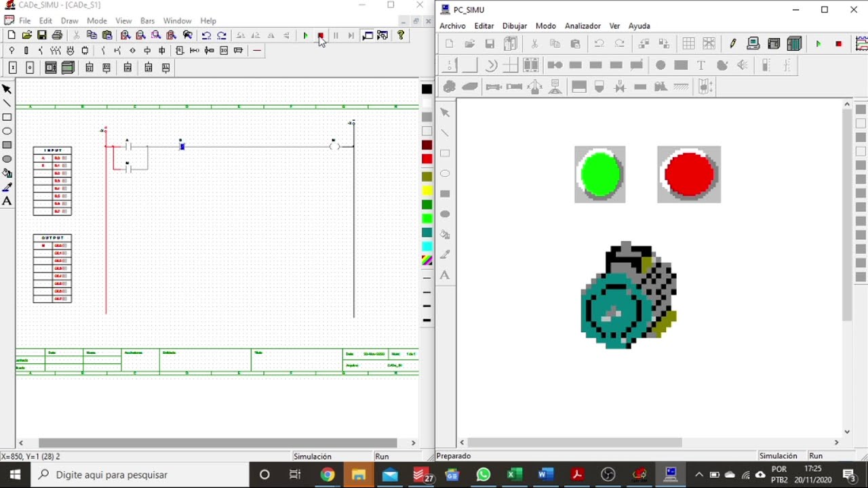Select the thickest line weight option

pos(427,320)
